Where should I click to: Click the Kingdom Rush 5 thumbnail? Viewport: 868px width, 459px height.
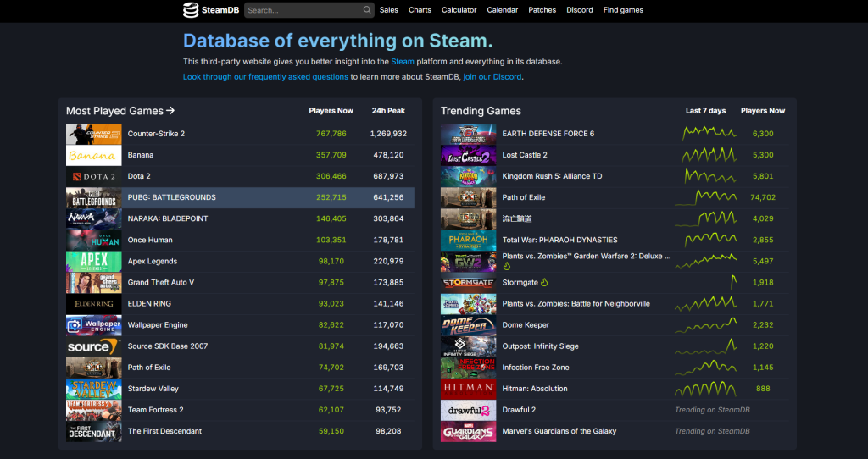tap(468, 176)
